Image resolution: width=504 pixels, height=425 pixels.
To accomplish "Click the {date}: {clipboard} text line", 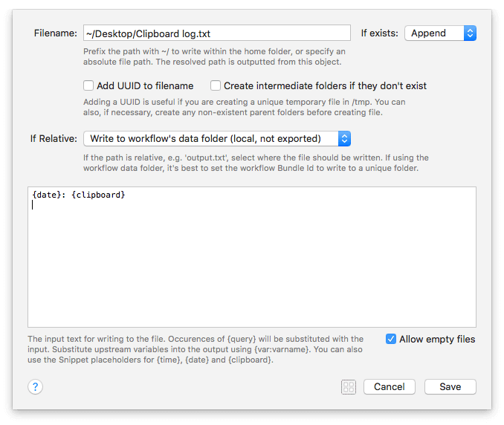I will 79,195.
